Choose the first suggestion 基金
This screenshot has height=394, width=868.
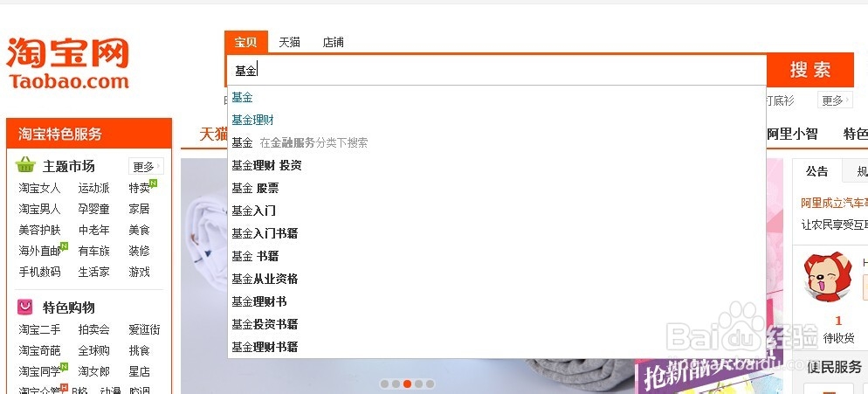[497, 98]
